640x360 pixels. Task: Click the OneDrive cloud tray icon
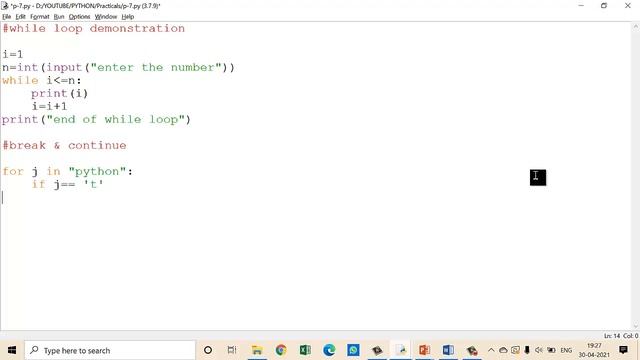click(x=503, y=350)
